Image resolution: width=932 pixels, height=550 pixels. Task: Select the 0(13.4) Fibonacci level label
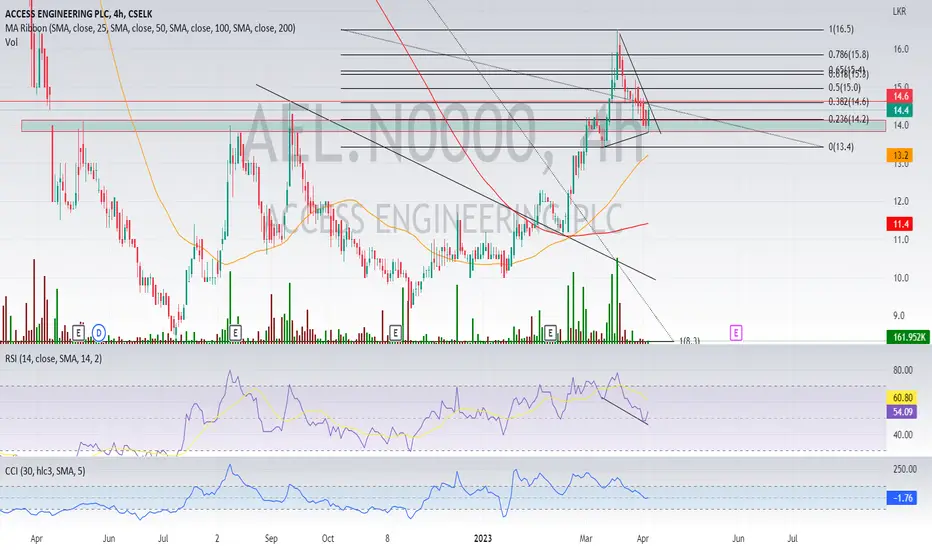click(x=841, y=146)
